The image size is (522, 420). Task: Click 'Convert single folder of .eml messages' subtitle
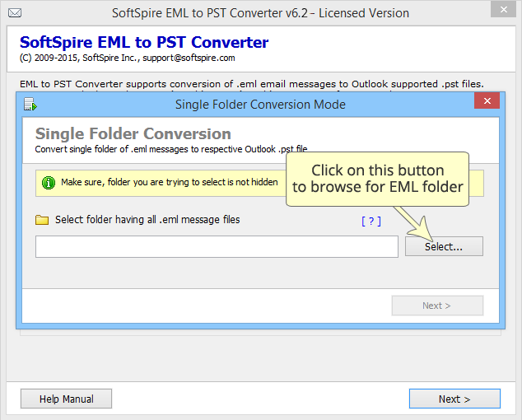(x=171, y=149)
